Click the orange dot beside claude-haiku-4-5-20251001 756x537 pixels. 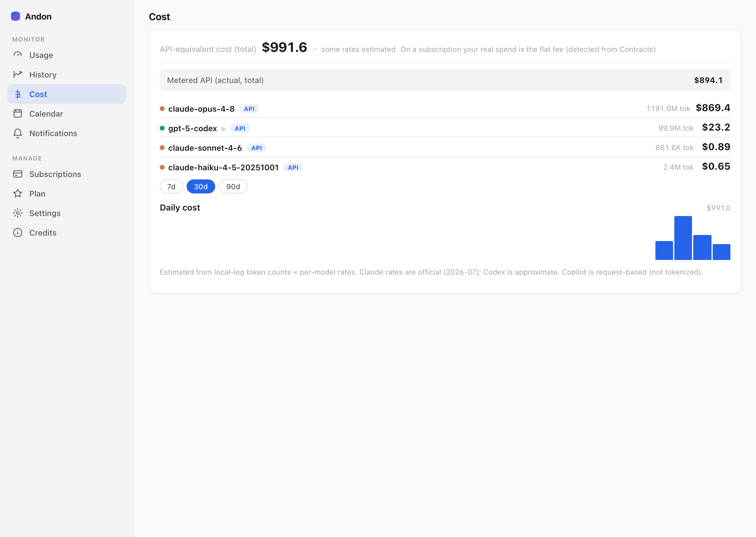pyautogui.click(x=162, y=167)
